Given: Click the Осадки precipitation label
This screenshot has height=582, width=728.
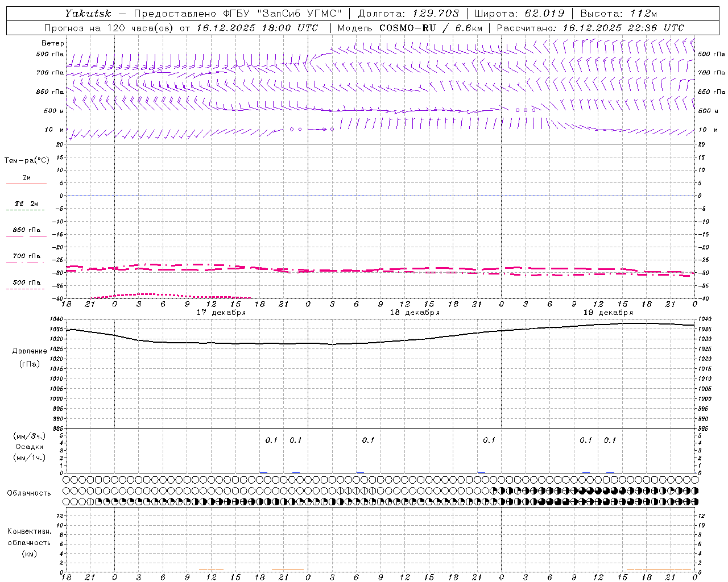Looking at the screenshot, I should tap(30, 447).
